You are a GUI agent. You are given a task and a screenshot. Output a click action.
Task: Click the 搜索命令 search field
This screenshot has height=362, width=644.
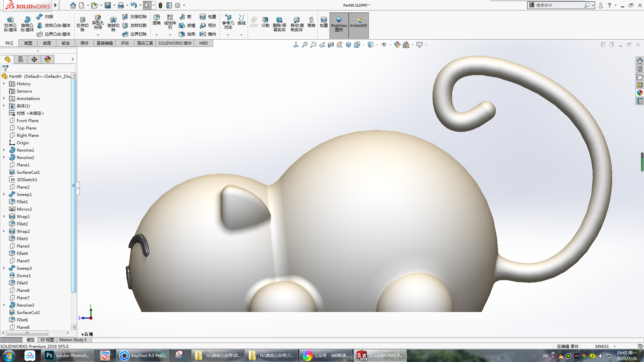(x=559, y=5)
